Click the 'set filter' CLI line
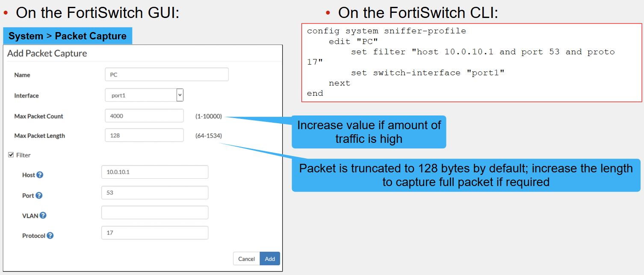Viewport: 644px width, 275px height. click(461, 57)
